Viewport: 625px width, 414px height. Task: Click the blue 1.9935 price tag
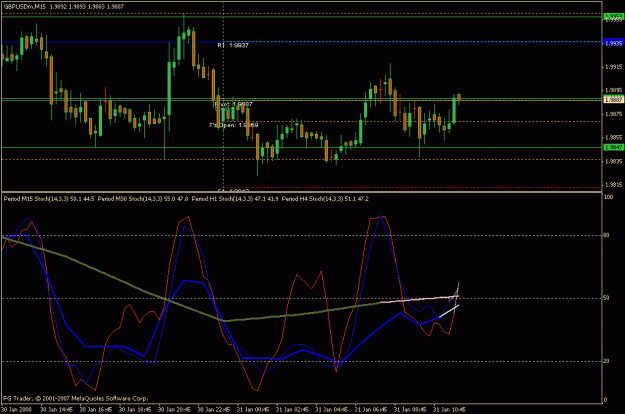click(x=613, y=43)
